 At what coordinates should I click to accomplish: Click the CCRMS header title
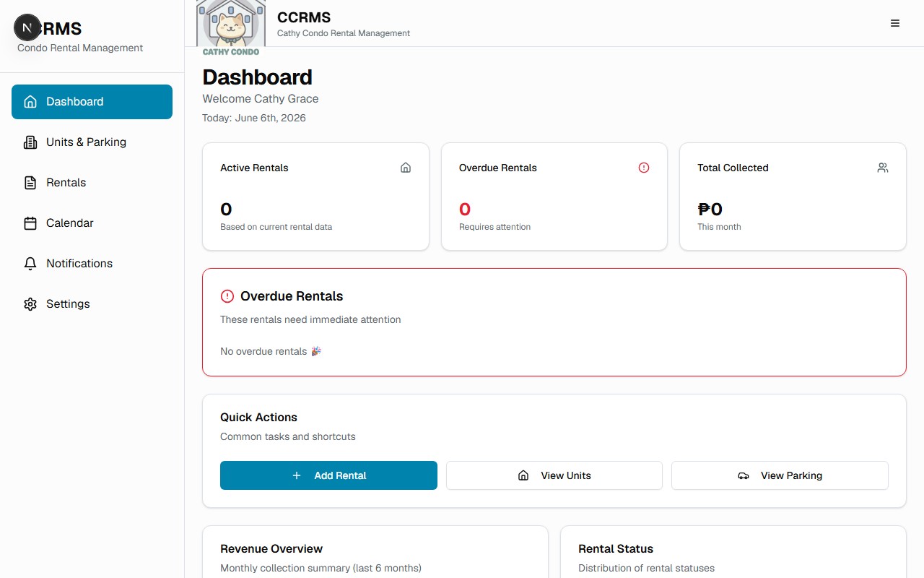pyautogui.click(x=304, y=17)
